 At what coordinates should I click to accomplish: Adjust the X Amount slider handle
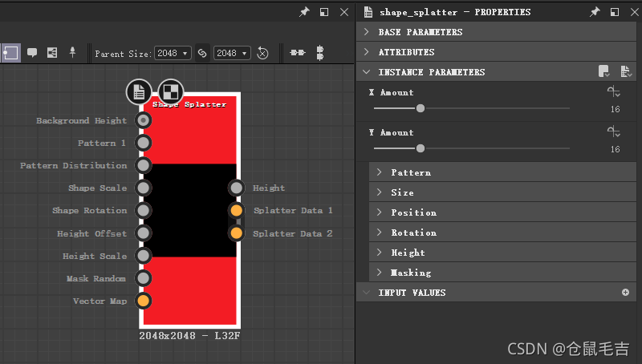(x=421, y=108)
